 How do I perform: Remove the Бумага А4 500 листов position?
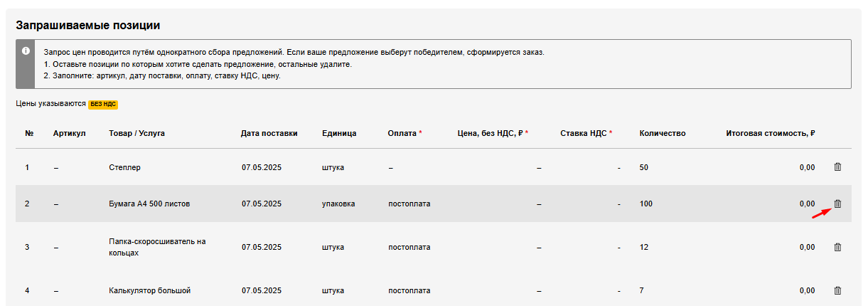[x=837, y=204]
